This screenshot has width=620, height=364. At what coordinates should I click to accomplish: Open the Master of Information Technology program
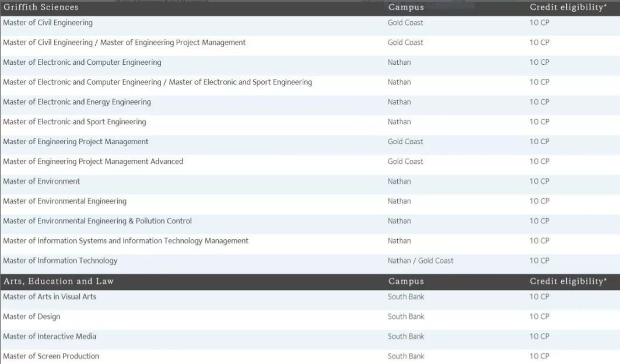click(60, 261)
